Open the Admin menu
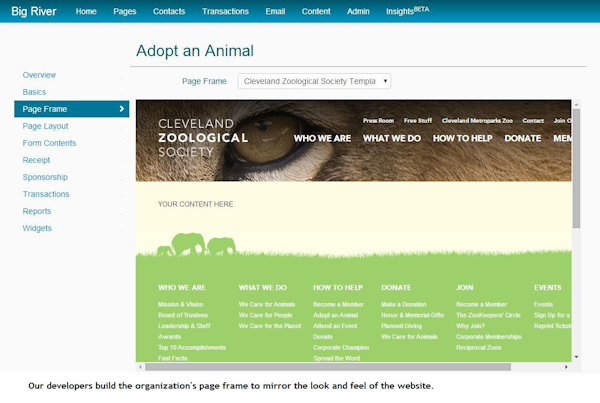Screen dimensions: 600x403 point(358,11)
